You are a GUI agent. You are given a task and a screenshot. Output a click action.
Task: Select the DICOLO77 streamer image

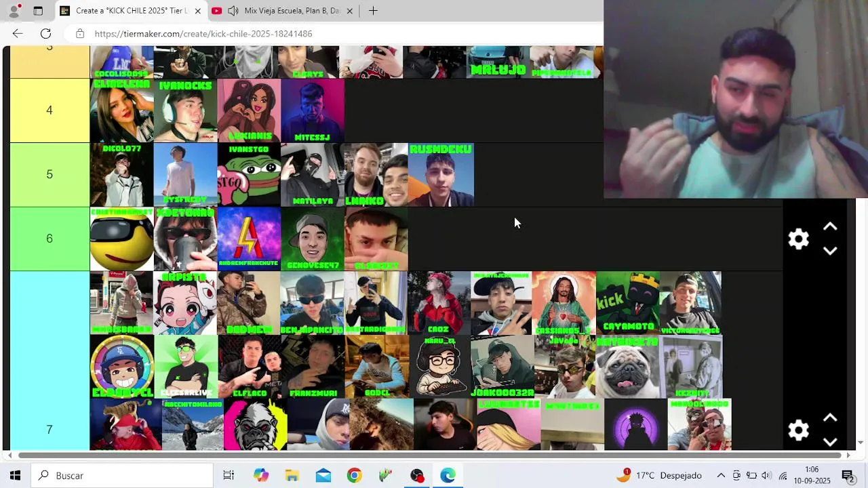tap(122, 175)
